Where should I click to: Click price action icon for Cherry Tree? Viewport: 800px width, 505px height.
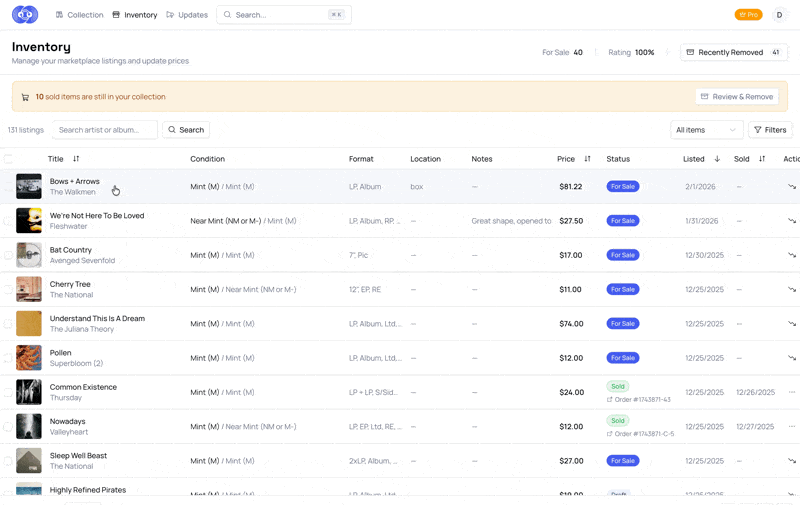[x=792, y=289]
